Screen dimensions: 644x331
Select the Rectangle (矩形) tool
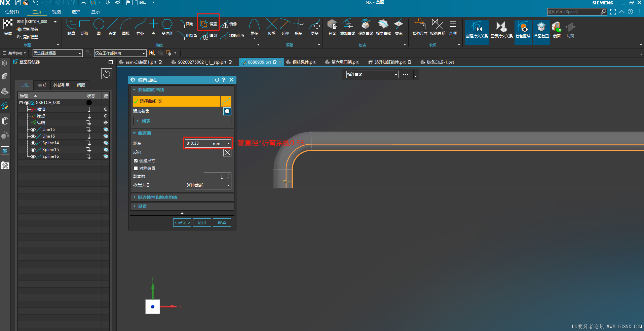point(85,27)
